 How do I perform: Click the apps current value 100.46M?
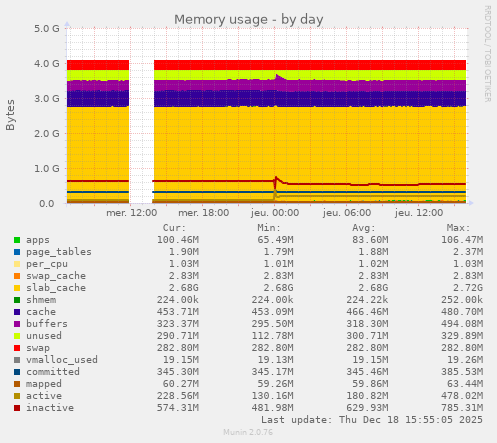(x=178, y=240)
